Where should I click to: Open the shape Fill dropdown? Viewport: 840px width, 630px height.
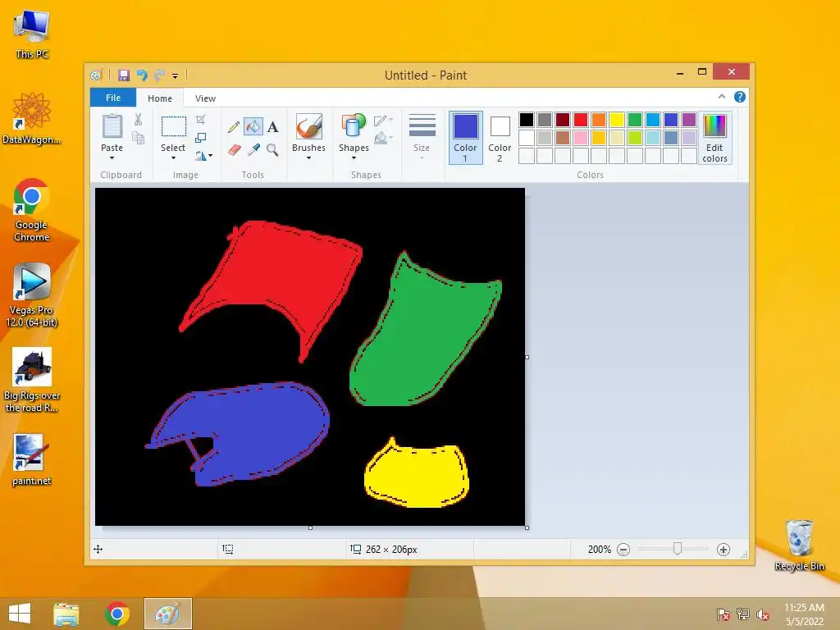coord(383,139)
